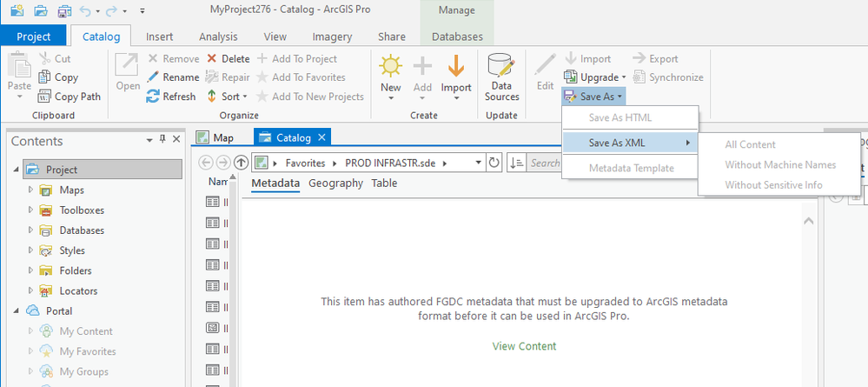
Task: Click Add To Project
Action: coord(296,59)
